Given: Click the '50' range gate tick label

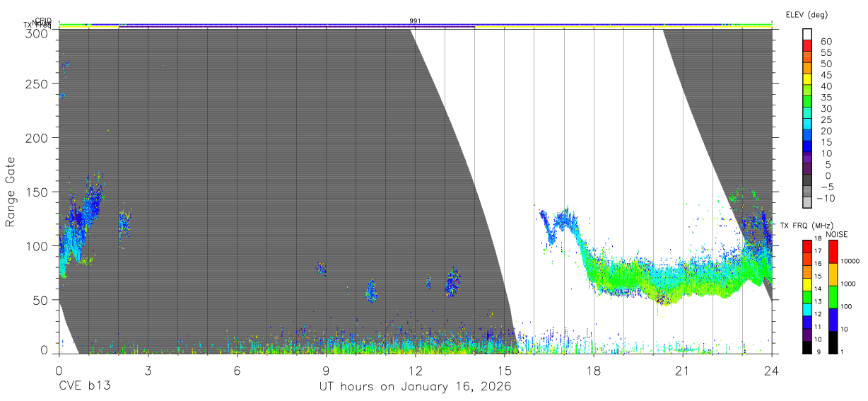Looking at the screenshot, I should (40, 300).
